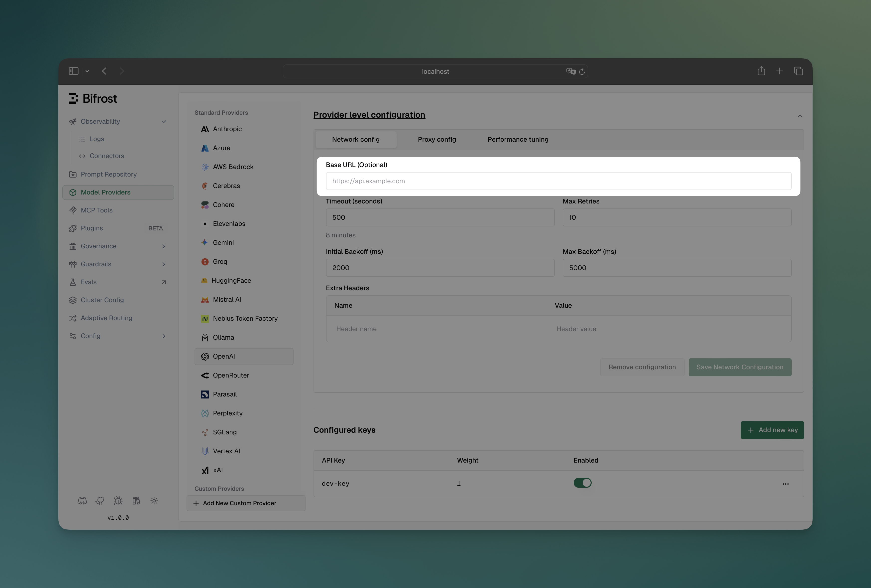Click the bug report icon

pos(118,501)
